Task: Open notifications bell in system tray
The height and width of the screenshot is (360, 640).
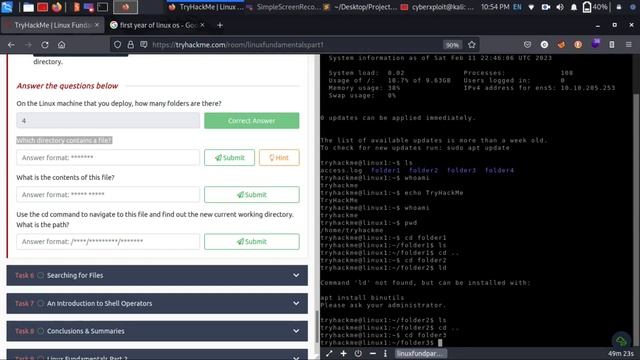Action: 573,7
